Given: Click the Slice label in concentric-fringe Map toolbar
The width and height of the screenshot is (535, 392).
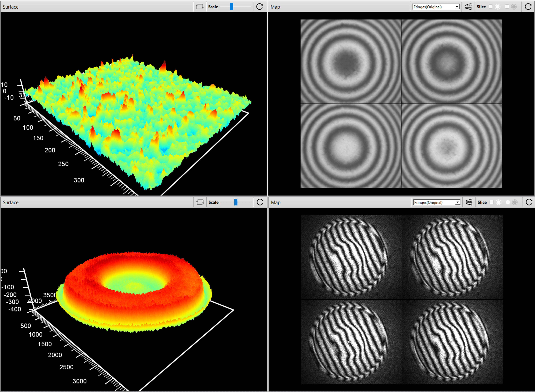Looking at the screenshot, I should [x=481, y=7].
